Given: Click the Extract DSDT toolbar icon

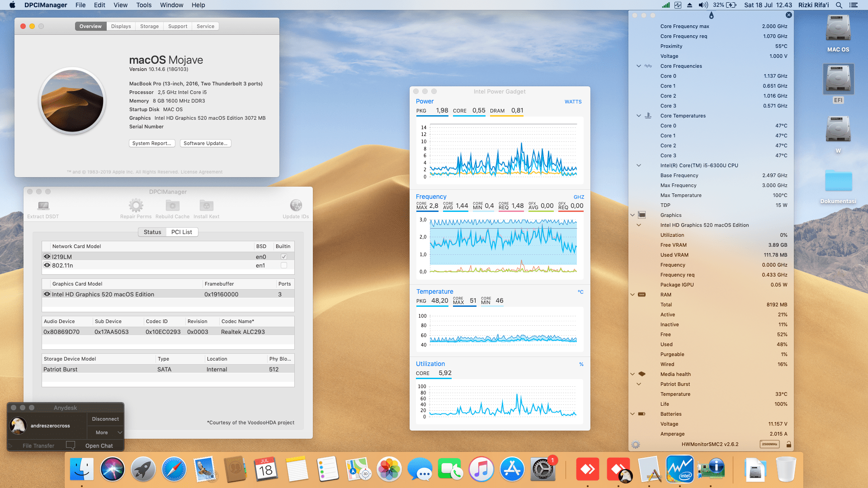Looking at the screenshot, I should pyautogui.click(x=43, y=206).
